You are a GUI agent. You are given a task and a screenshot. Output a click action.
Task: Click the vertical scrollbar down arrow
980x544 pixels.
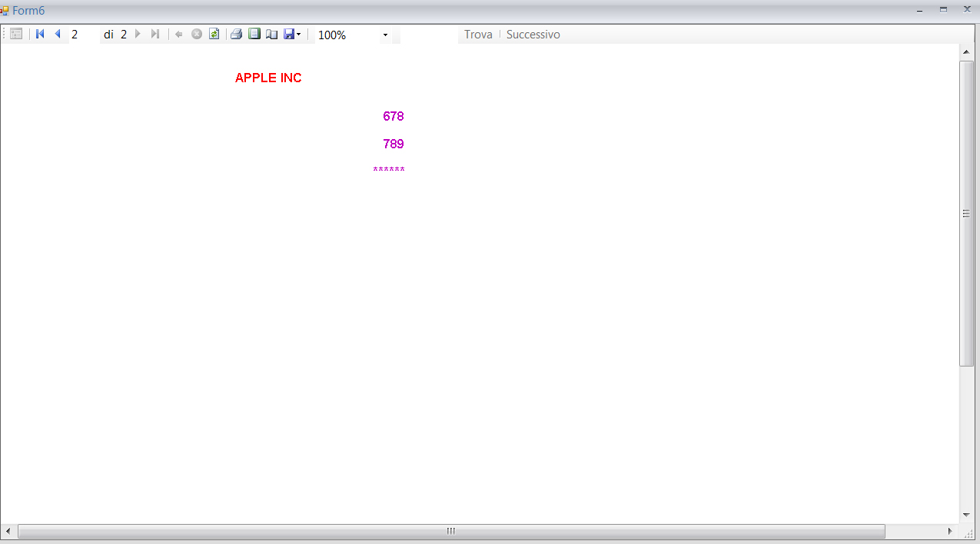(967, 516)
